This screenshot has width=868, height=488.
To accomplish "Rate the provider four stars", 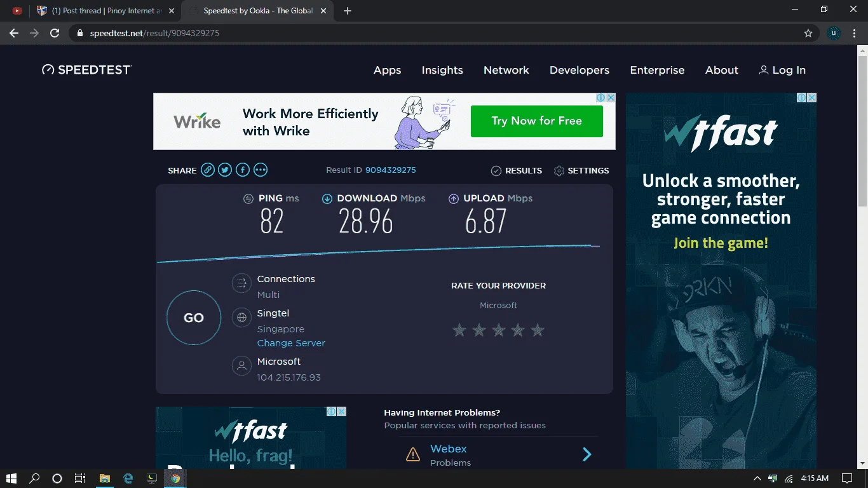I will (x=518, y=330).
